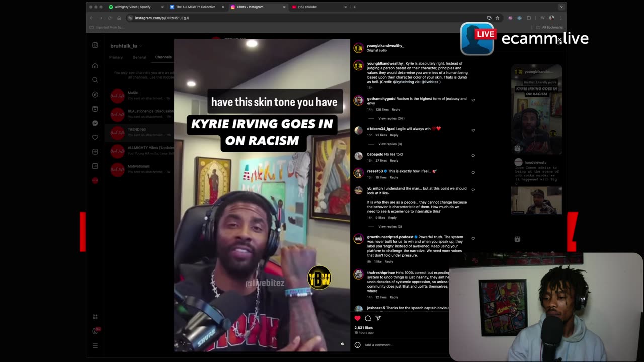This screenshot has height=362, width=644.
Task: Open emoji picker in comment box
Action: pos(358,345)
